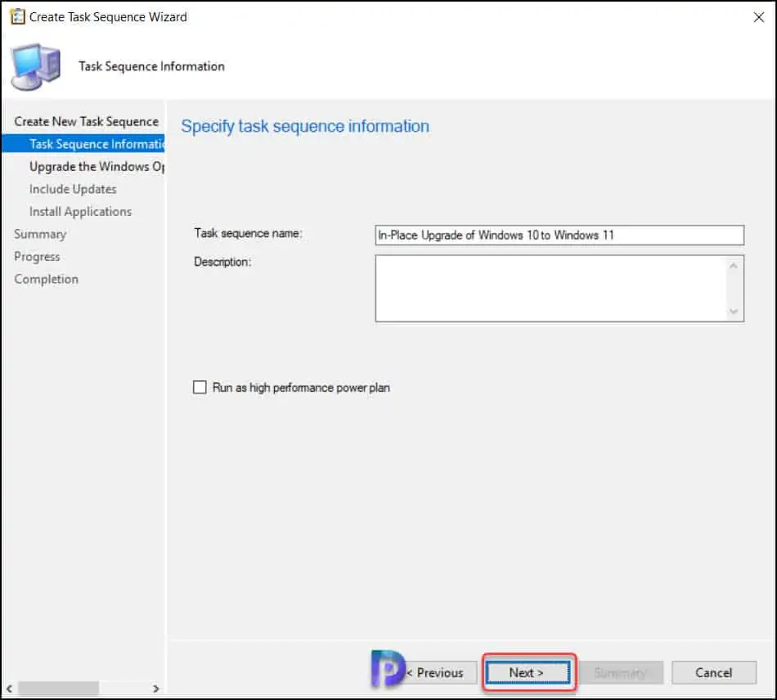Click the Description box scroll up arrow

[x=734, y=266]
